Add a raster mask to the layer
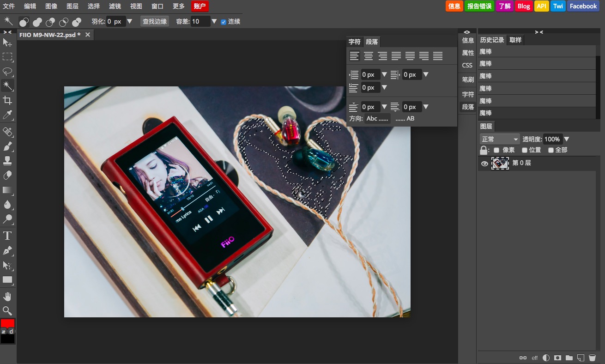Screen dimensions: 605x364 [557, 358]
